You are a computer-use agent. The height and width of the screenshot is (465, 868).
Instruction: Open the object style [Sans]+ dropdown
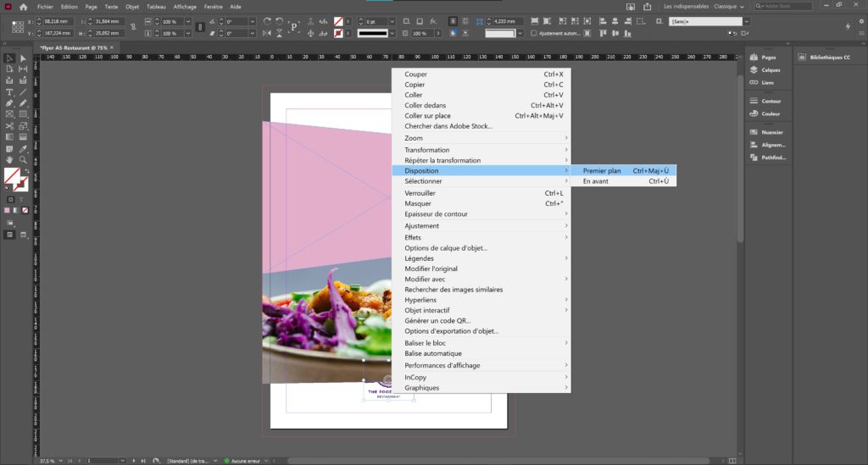pos(746,21)
